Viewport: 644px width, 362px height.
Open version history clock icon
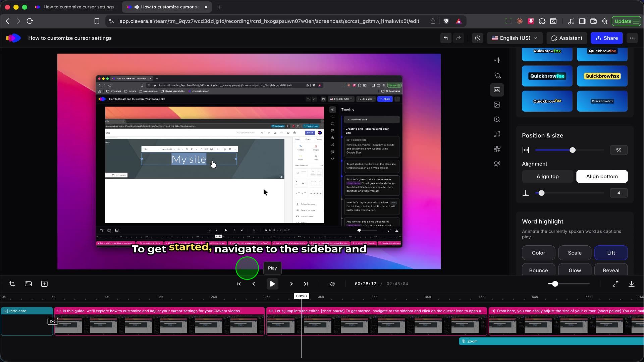click(477, 38)
